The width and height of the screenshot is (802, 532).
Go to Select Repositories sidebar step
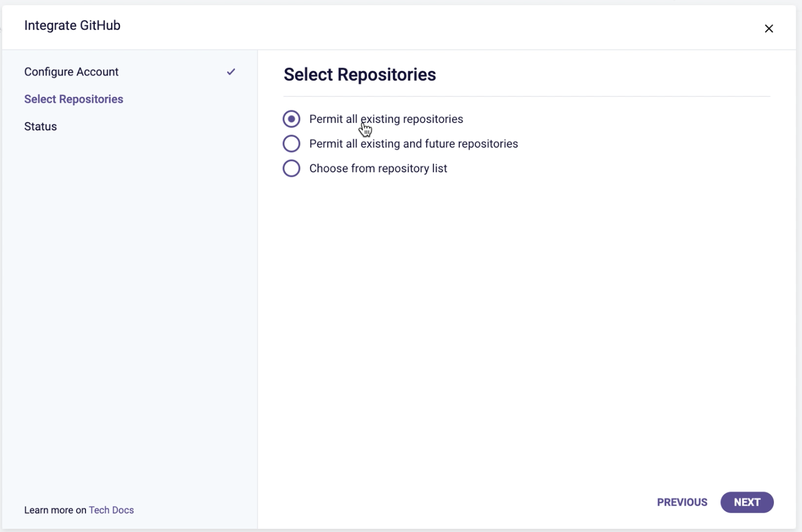click(73, 99)
